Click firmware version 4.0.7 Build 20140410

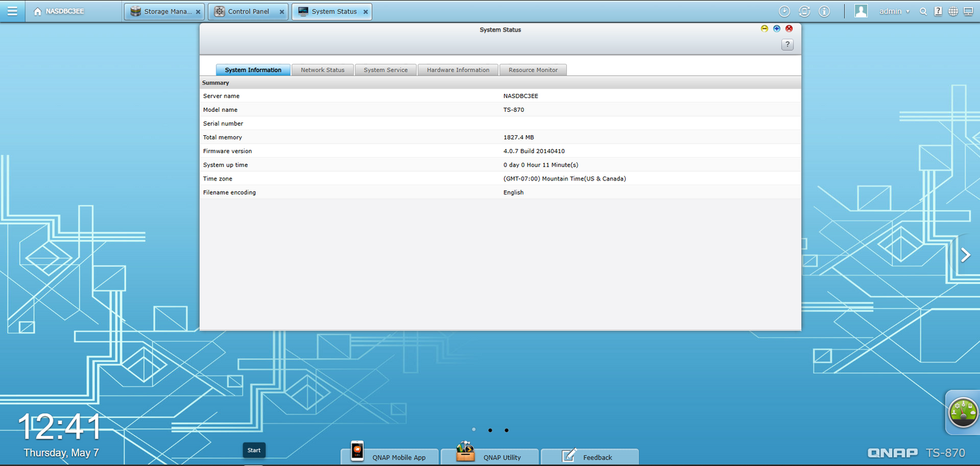click(534, 151)
